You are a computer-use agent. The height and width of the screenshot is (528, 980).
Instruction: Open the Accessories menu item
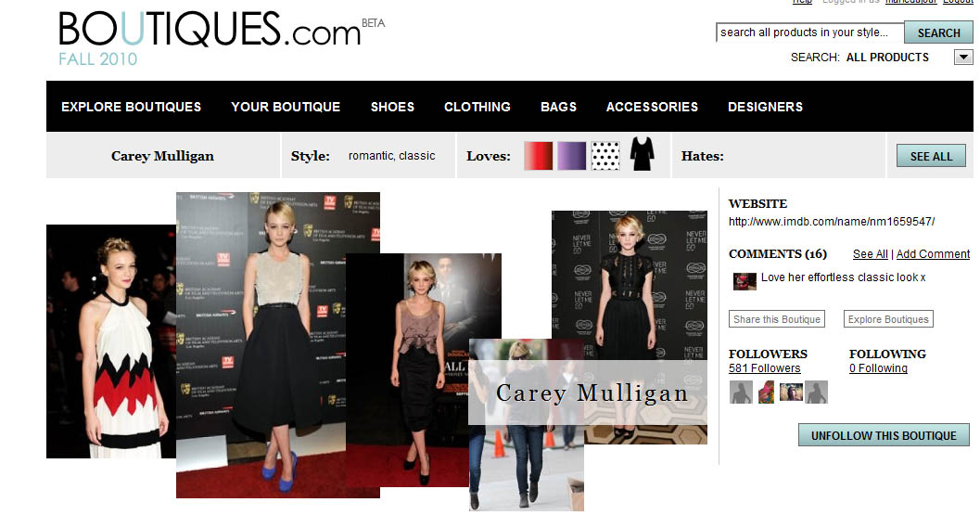click(x=652, y=107)
